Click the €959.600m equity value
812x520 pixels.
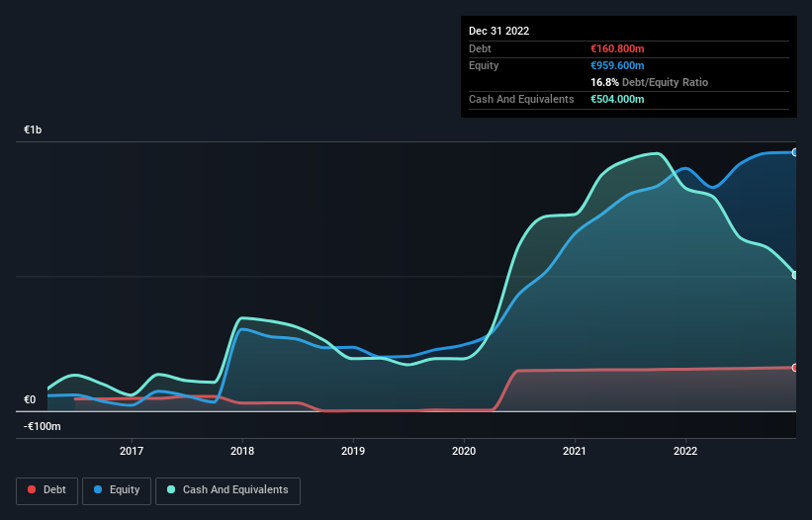point(617,65)
